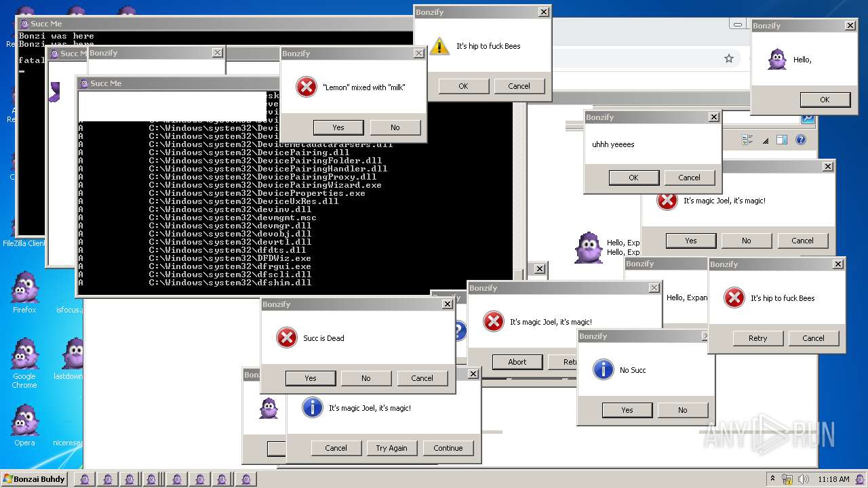The width and height of the screenshot is (868, 488).
Task: Click OK in the warning hip Bees dialog
Action: pyautogui.click(x=463, y=86)
